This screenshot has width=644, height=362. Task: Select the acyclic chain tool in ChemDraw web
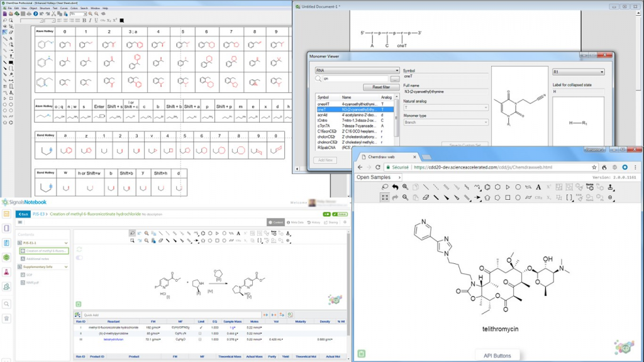point(477,187)
